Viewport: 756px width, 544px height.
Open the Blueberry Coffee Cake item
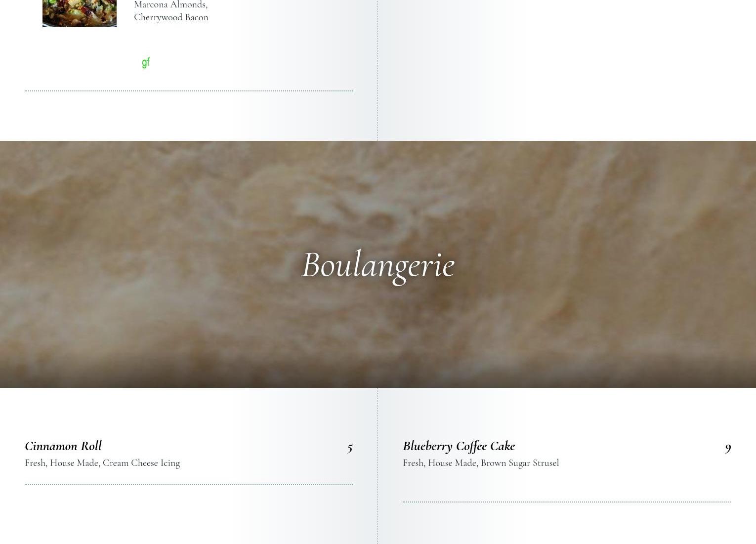pyautogui.click(x=459, y=446)
